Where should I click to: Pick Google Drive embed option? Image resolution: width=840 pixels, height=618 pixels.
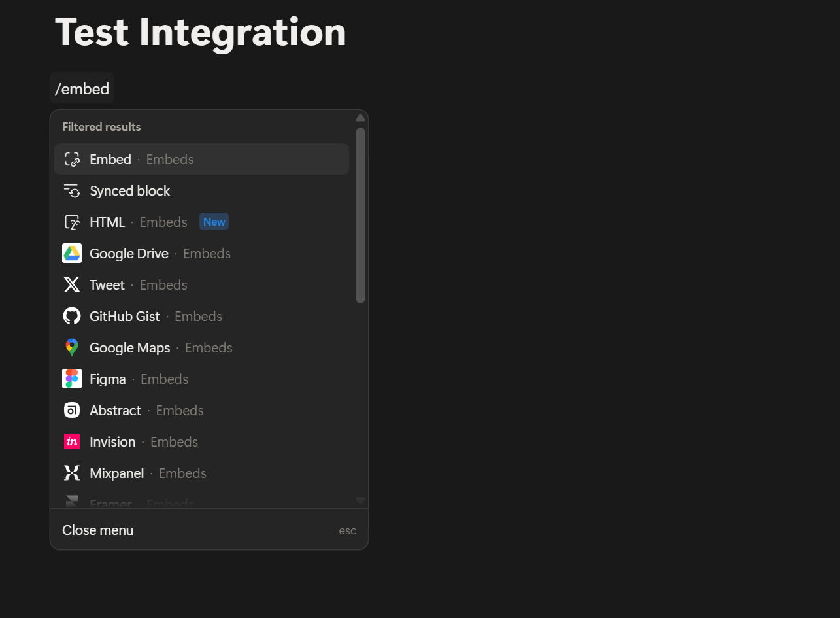click(x=202, y=254)
